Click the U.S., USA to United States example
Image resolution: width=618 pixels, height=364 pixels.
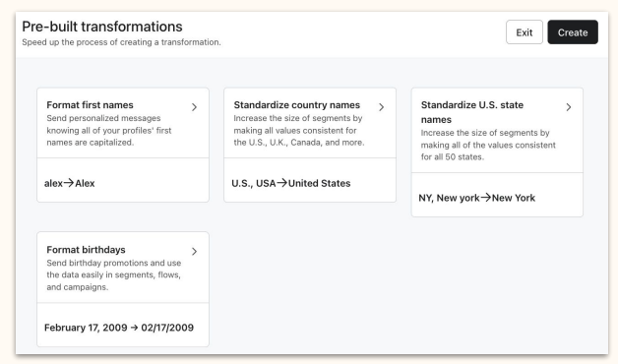click(291, 183)
